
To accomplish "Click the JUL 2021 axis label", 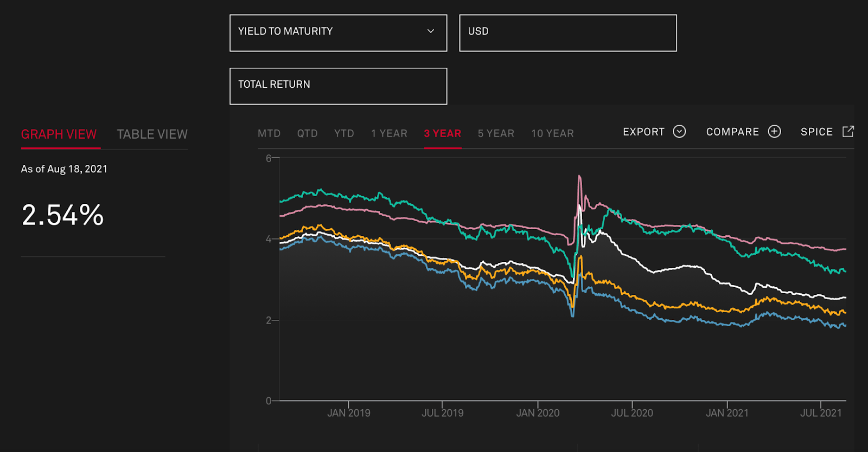I will [821, 413].
